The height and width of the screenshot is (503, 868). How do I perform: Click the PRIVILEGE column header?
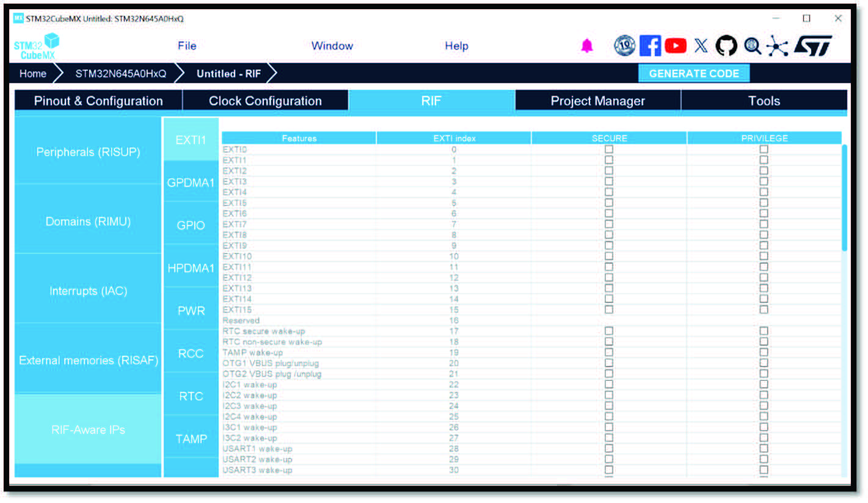pos(764,139)
